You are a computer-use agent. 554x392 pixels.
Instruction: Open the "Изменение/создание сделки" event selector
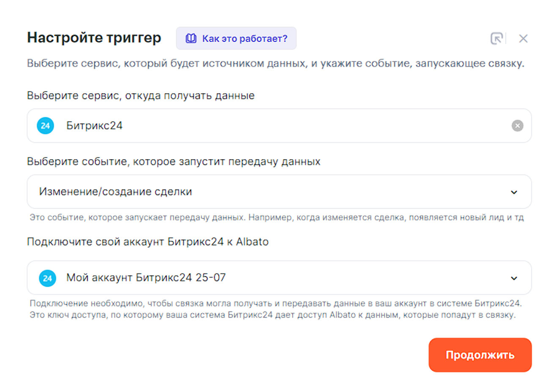pos(115,192)
